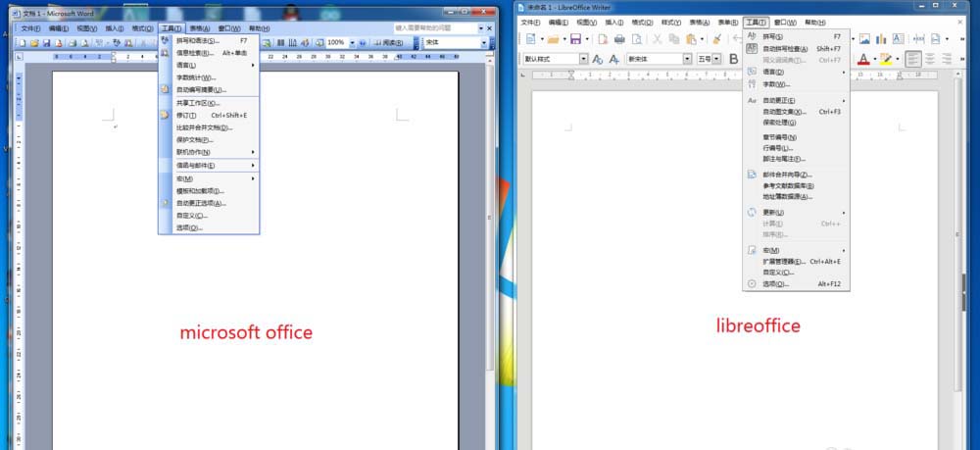The width and height of the screenshot is (980, 450).
Task: Click Print Preview icon in LibreOffice toolbar
Action: [x=636, y=39]
